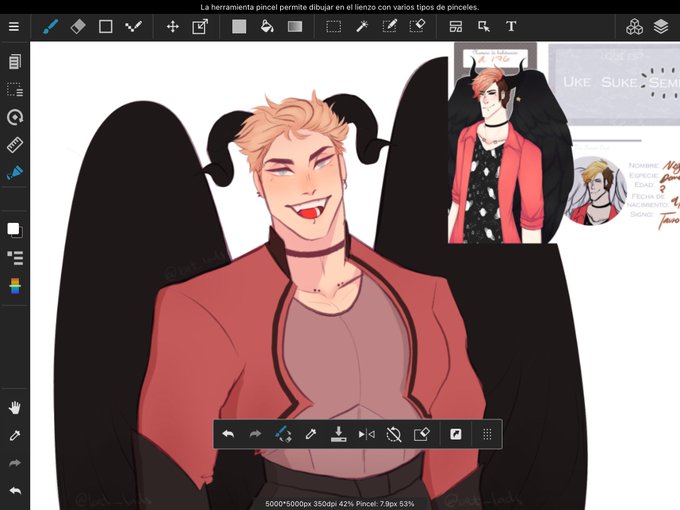680x510 pixels.
Task: Click the foreground color swatch
Action: (13, 228)
